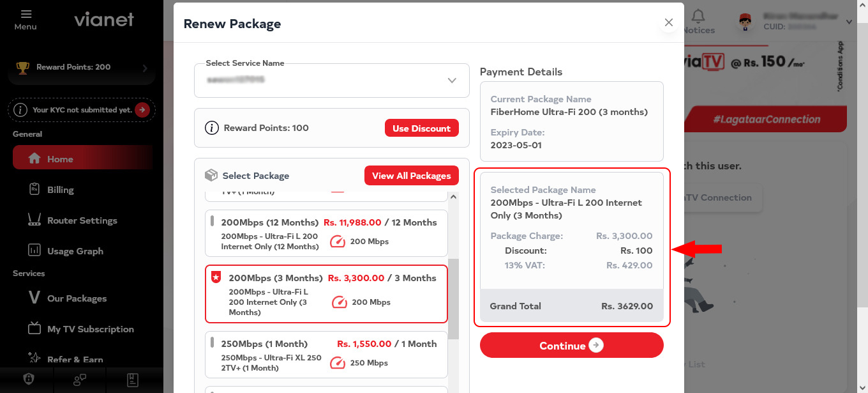Expand the user account chevron
The height and width of the screenshot is (393, 868).
pyautogui.click(x=849, y=22)
